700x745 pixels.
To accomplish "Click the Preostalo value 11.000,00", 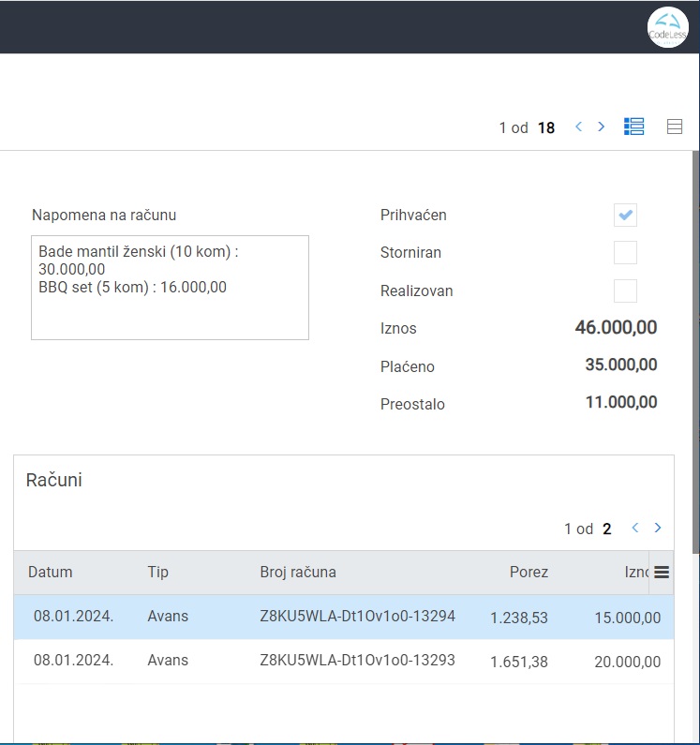I will coord(621,402).
